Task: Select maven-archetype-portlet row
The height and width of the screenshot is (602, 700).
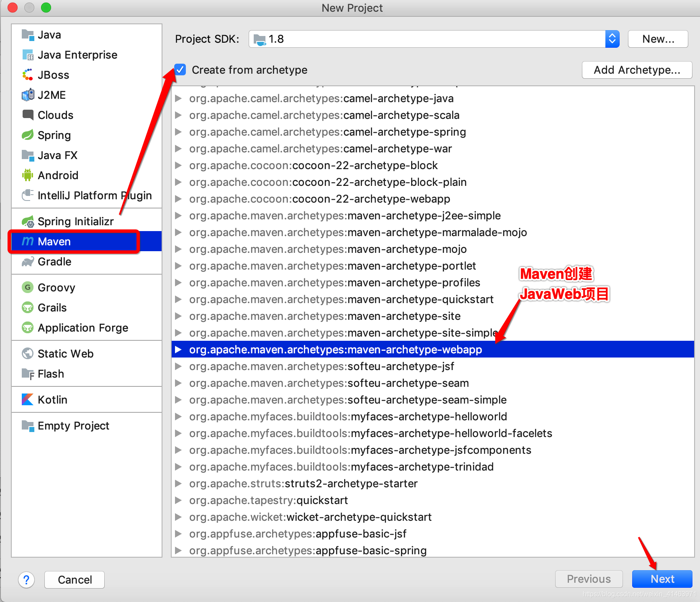Action: pos(433,266)
